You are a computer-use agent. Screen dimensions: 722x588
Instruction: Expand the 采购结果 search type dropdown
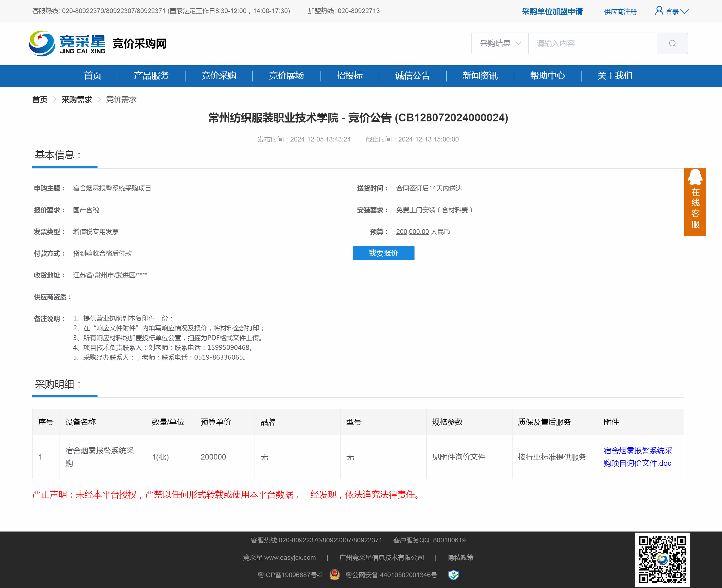point(500,43)
